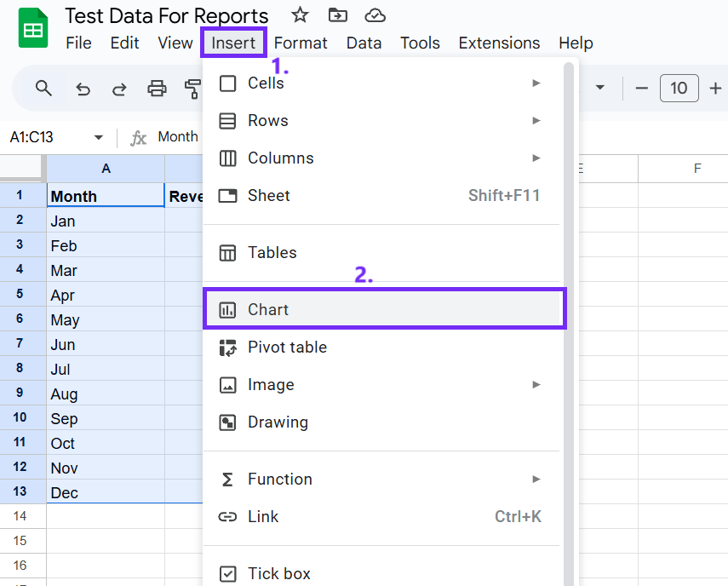The height and width of the screenshot is (586, 728).
Task: Redo the last action
Action: point(119,88)
